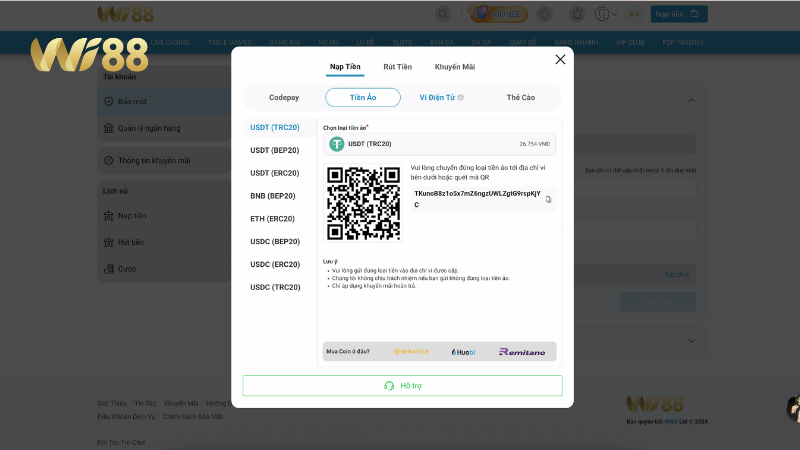This screenshot has width=800, height=450.
Task: Switch to the Khuyến Mãi tab
Action: coord(454,67)
